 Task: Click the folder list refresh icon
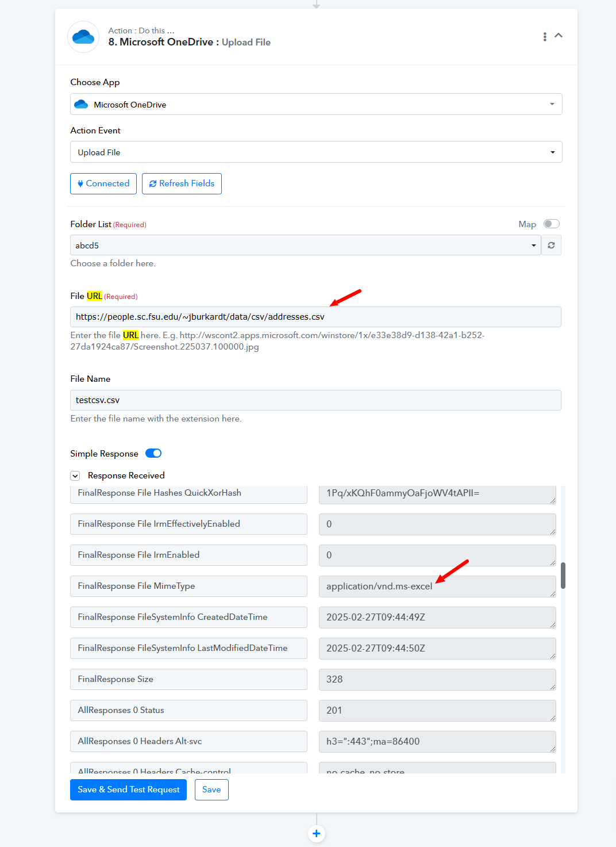(551, 246)
